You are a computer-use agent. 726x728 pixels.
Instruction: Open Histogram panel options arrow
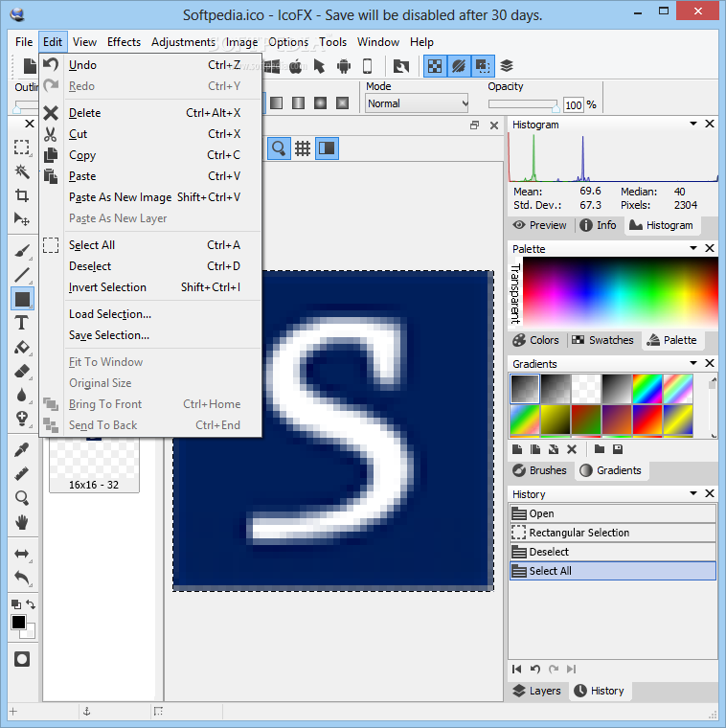point(693,124)
